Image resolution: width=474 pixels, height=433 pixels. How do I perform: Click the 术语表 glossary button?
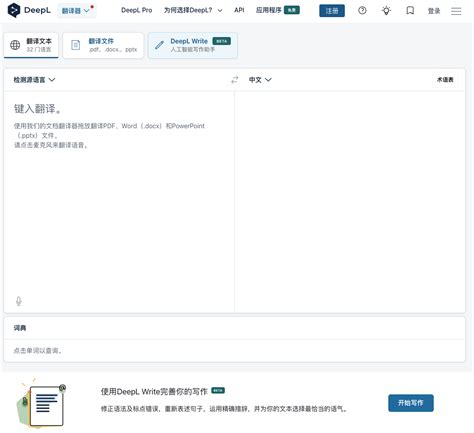(x=445, y=80)
